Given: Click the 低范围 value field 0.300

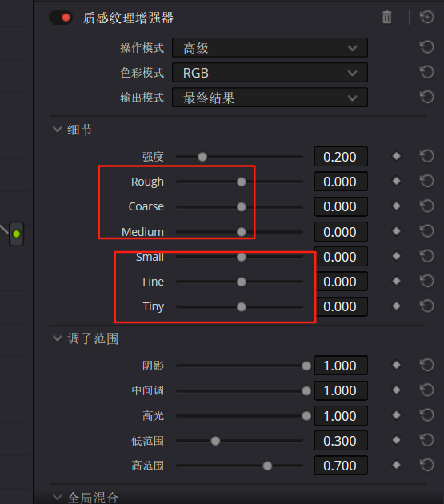Looking at the screenshot, I should [341, 440].
